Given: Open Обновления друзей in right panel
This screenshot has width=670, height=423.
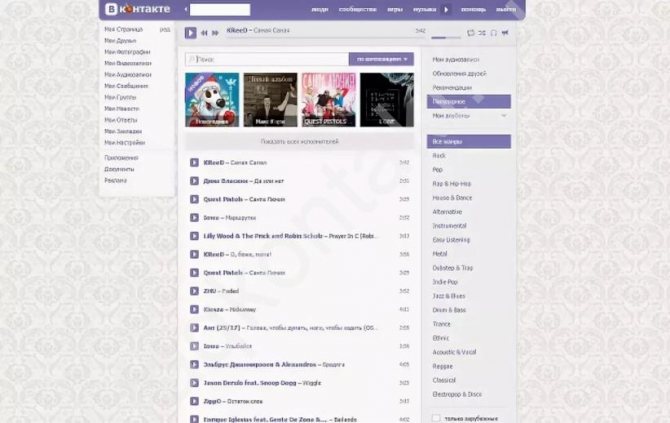Looking at the screenshot, I should 459,73.
